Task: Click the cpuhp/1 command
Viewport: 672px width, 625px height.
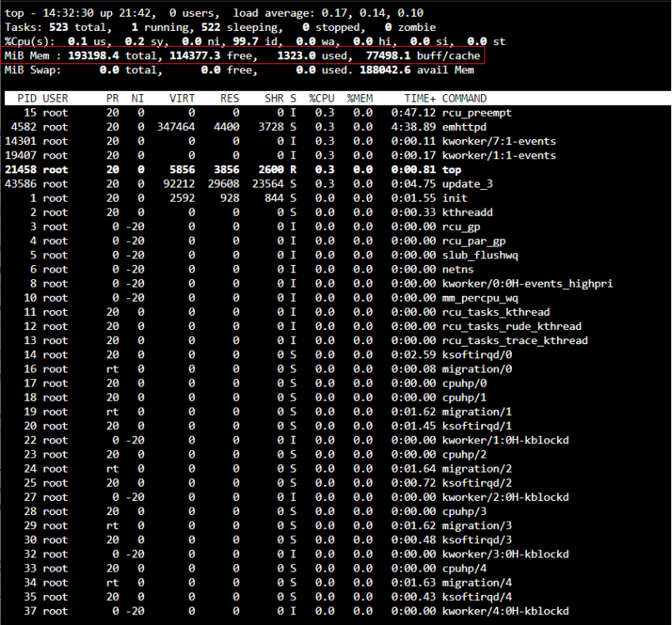Action: point(464,397)
